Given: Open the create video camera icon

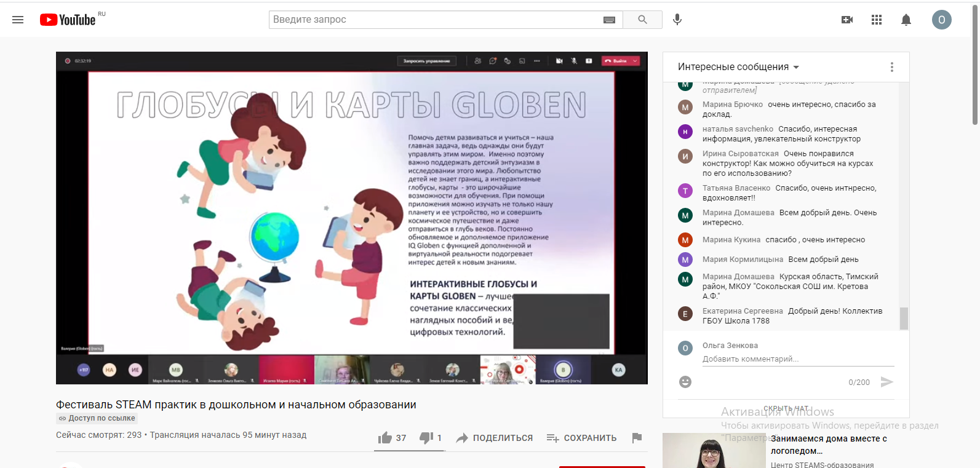Looking at the screenshot, I should [x=847, y=20].
